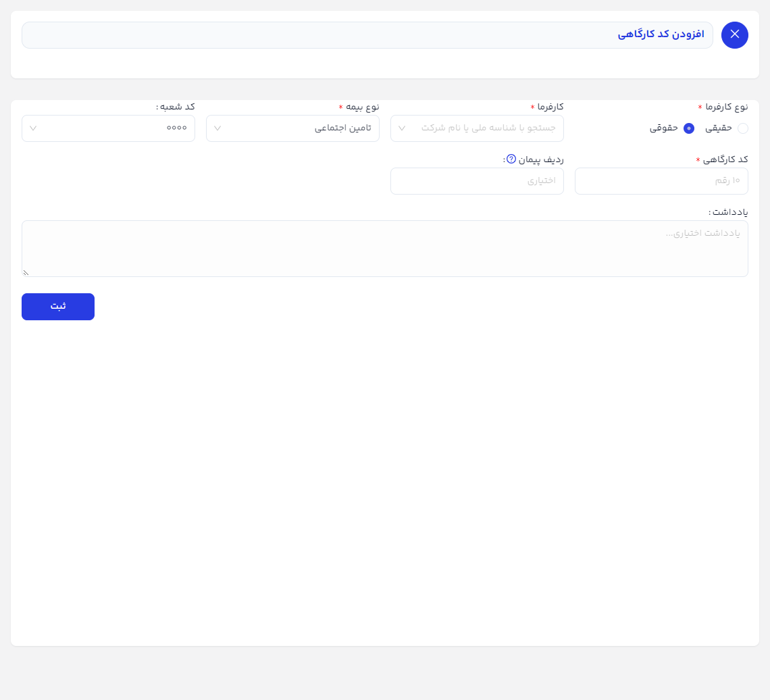Expand the کد شعبه dropdown
Image resolution: width=770 pixels, height=700 pixels.
[109, 128]
